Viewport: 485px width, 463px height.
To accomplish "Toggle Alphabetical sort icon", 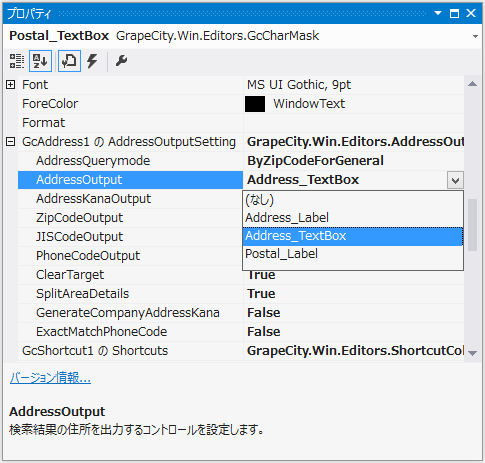I will [x=40, y=61].
